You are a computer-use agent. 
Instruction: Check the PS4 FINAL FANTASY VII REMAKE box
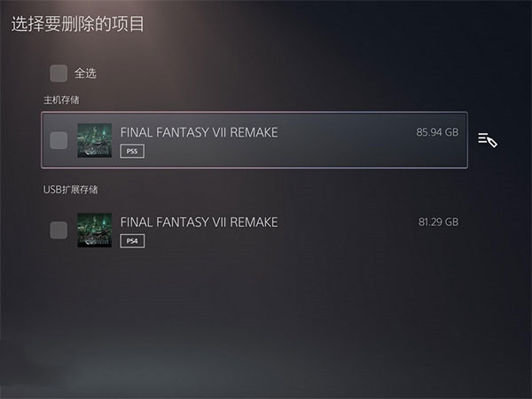(59, 230)
